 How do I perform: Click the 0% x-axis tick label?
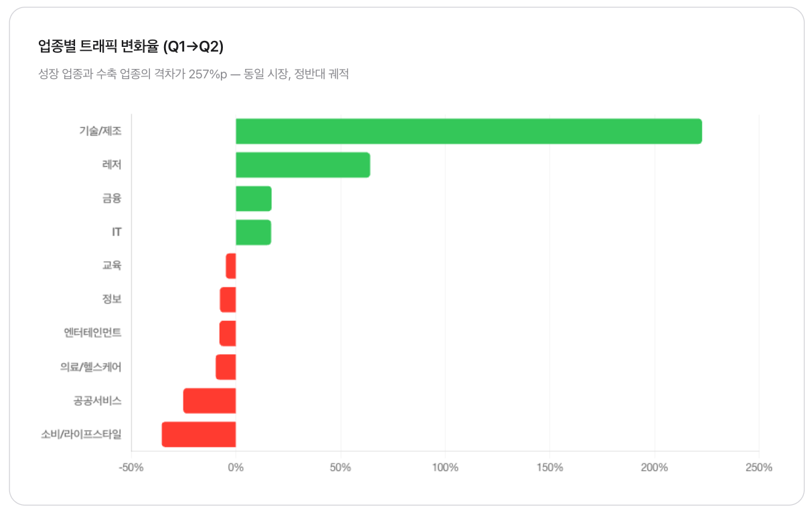coord(236,467)
